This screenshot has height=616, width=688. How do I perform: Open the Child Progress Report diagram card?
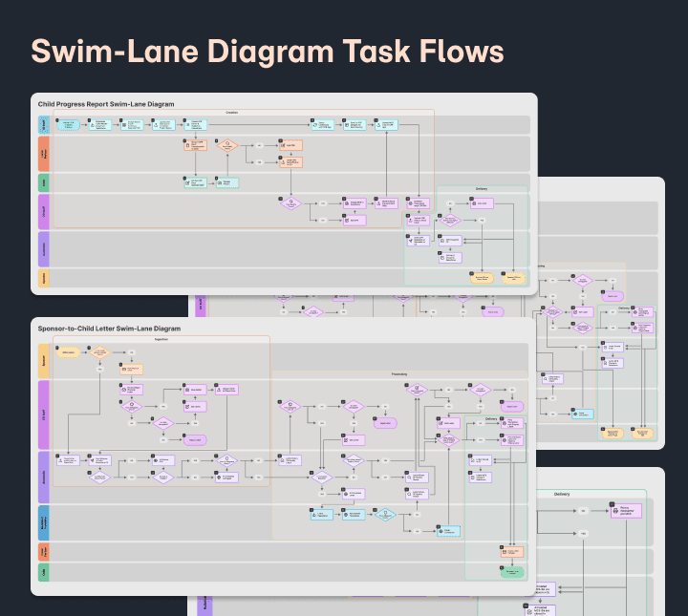[x=284, y=193]
